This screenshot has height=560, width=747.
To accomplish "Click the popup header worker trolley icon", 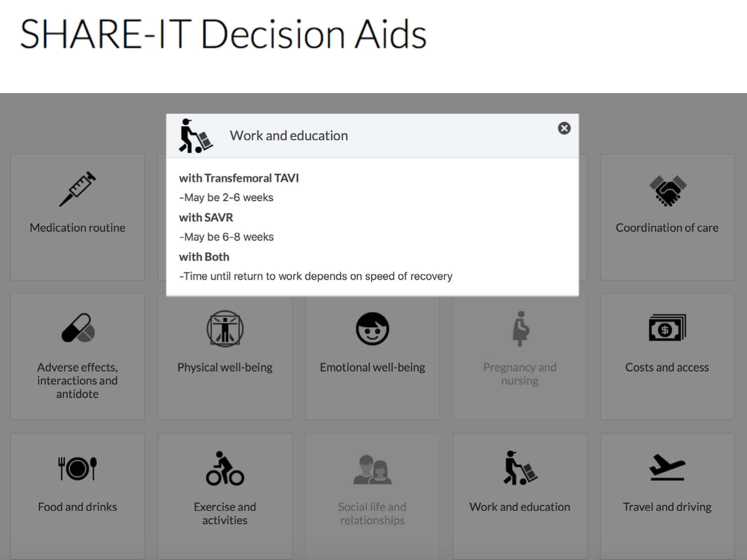I will [x=195, y=136].
